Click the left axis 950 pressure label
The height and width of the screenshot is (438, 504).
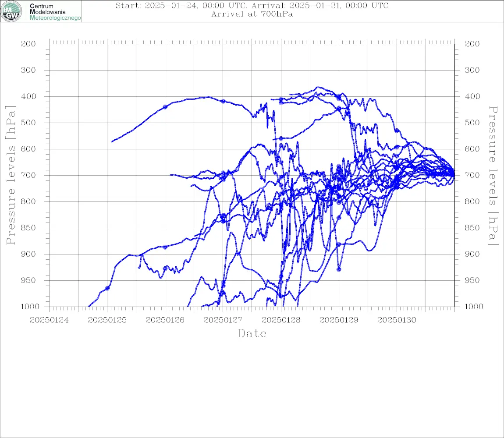(28, 280)
